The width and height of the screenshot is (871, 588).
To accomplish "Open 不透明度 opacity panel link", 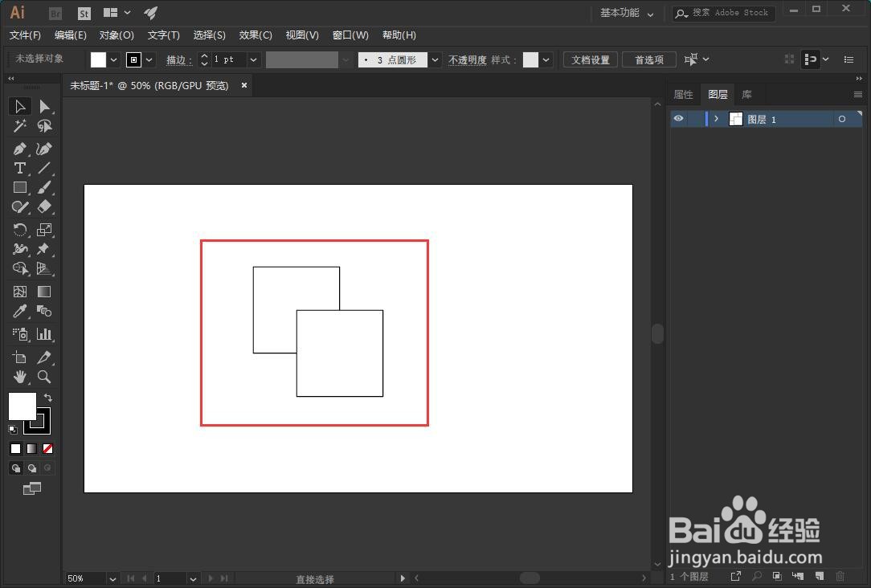I will coord(467,59).
